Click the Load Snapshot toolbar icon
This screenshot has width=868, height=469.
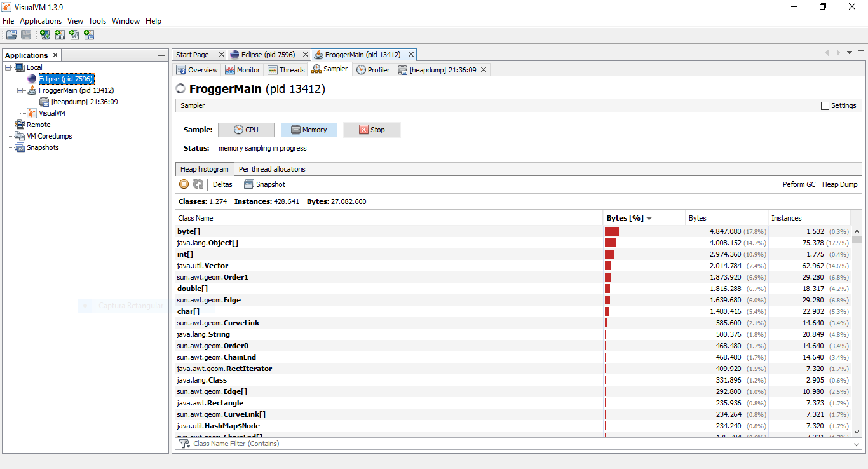[x=11, y=35]
